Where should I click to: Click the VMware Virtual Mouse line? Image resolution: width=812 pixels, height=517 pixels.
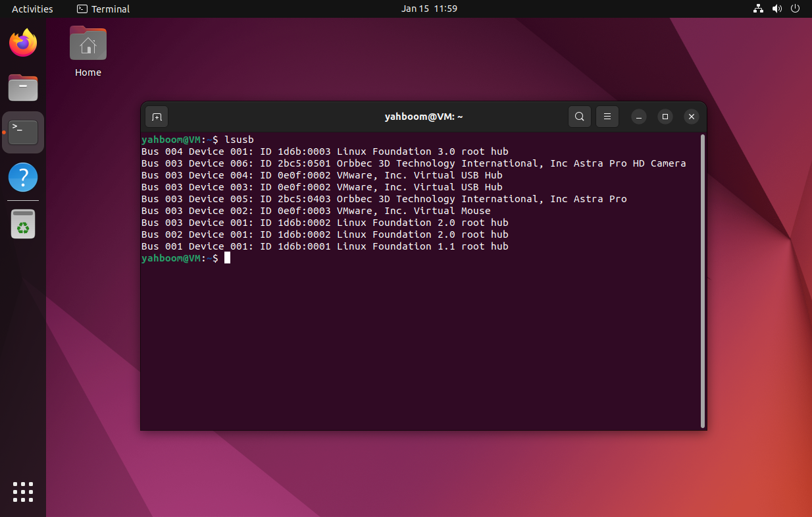tap(316, 211)
